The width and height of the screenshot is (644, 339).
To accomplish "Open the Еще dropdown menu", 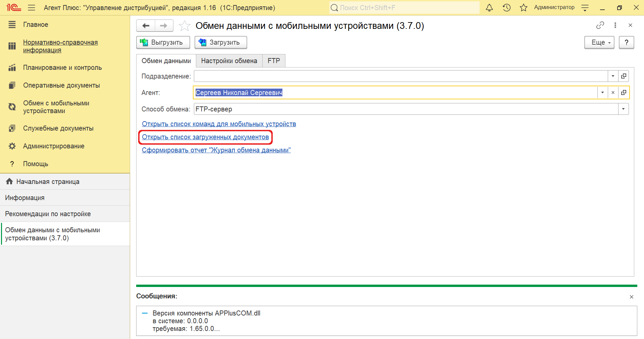I will click(x=599, y=42).
